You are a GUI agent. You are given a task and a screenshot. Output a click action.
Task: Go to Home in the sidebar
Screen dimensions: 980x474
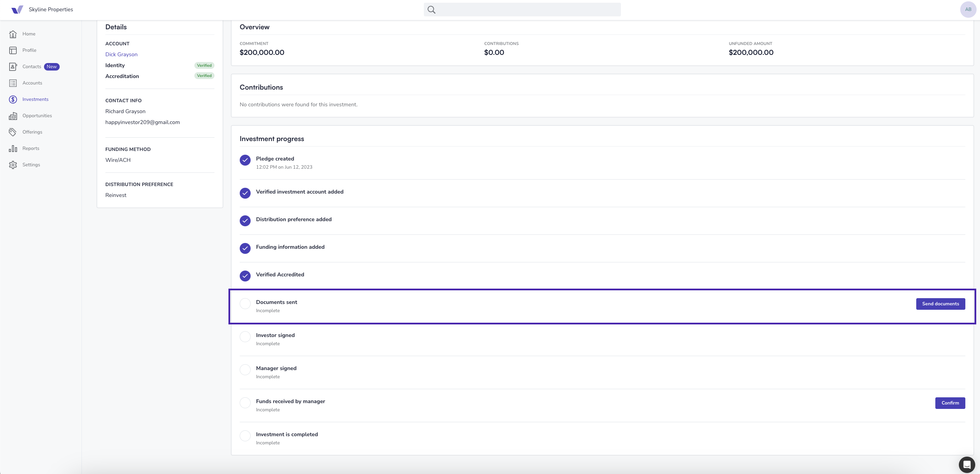coord(29,34)
